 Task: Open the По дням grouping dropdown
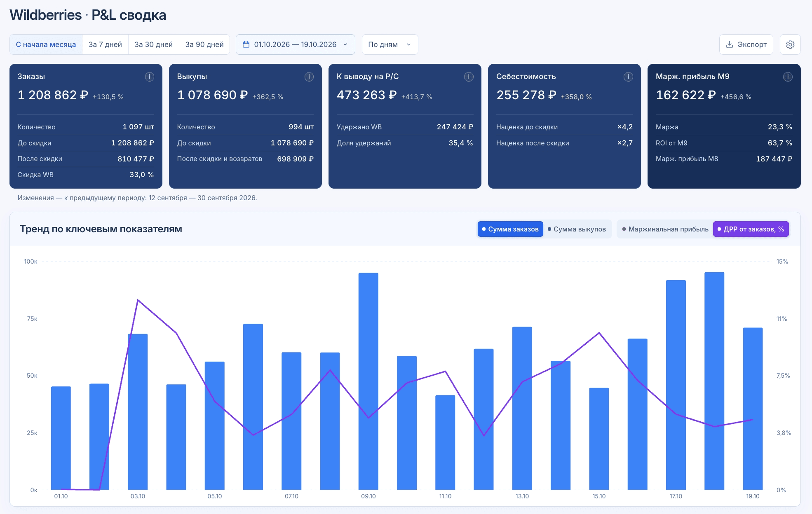click(x=390, y=44)
